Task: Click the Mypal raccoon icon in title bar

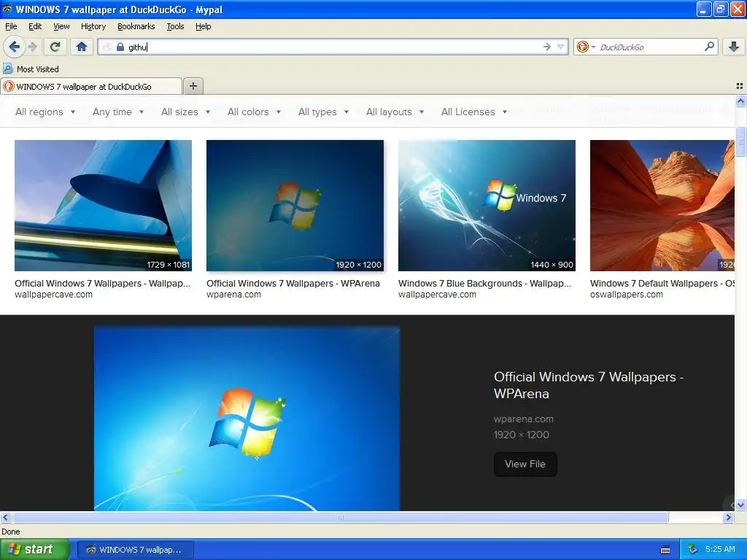Action: 7,9
